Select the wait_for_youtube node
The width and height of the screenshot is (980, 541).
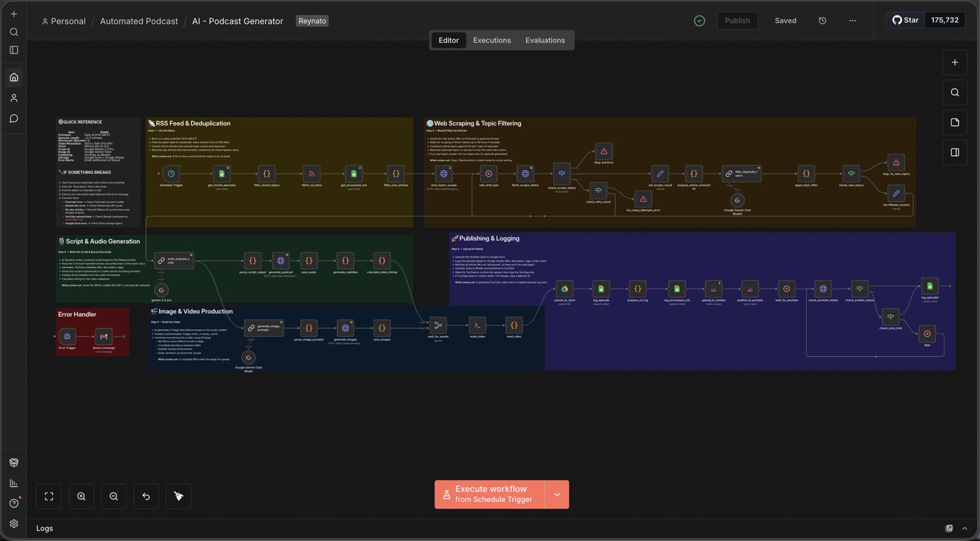pyautogui.click(x=786, y=289)
